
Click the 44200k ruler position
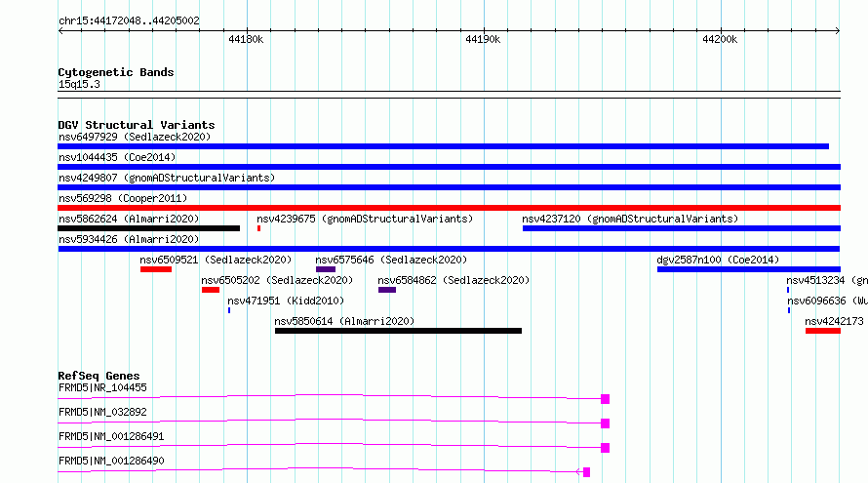[x=720, y=39]
